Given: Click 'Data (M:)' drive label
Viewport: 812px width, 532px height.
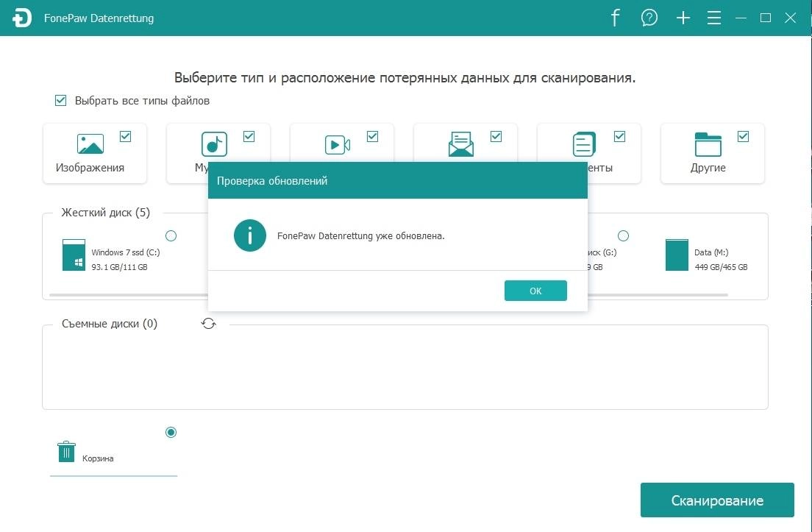Looking at the screenshot, I should [x=711, y=252].
